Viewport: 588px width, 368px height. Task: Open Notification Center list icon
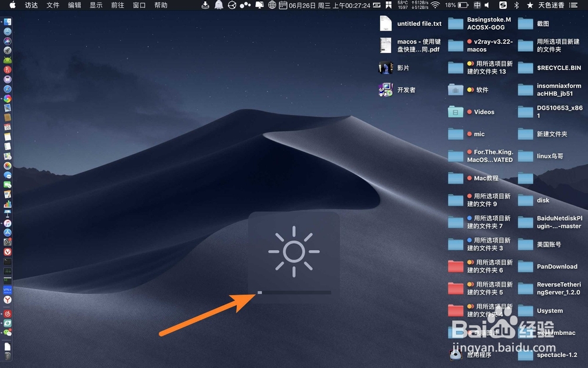[573, 5]
